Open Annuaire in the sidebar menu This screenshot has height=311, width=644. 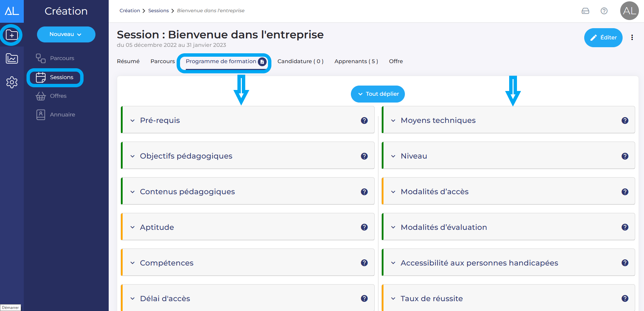pos(62,115)
